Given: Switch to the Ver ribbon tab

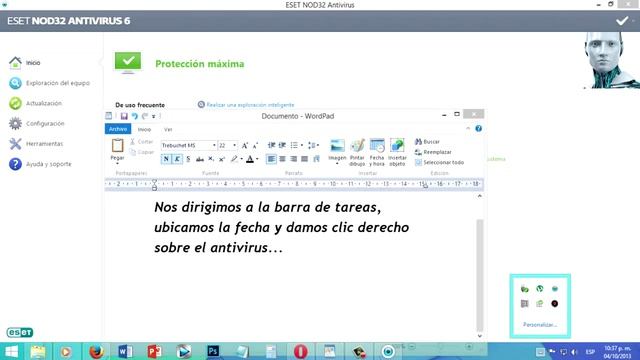Looking at the screenshot, I should [168, 129].
